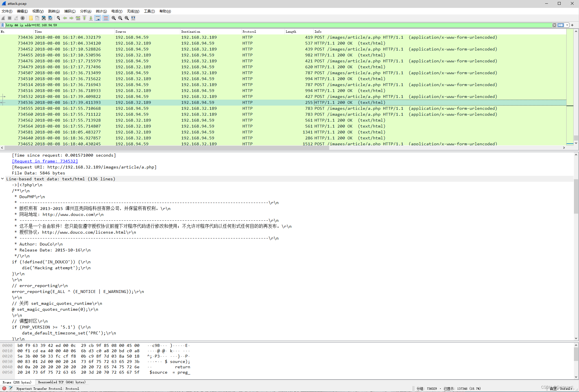Select packet 734640 with length 286

point(283,138)
